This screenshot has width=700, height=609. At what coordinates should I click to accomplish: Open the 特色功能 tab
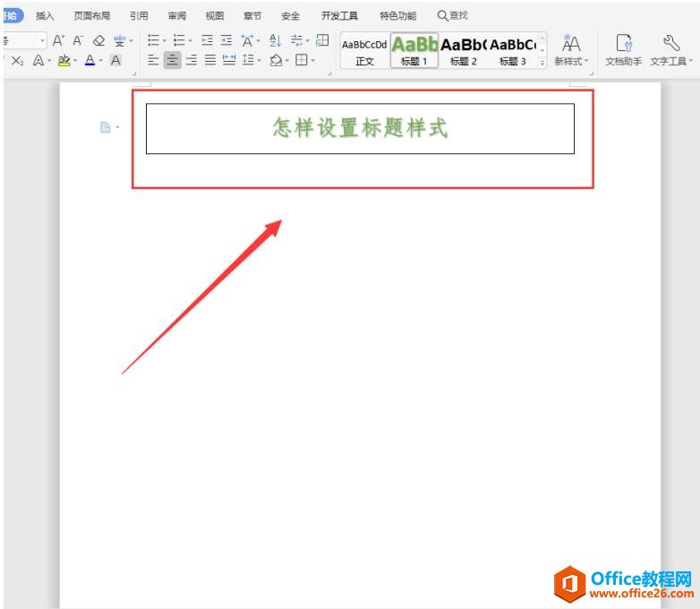(x=397, y=15)
